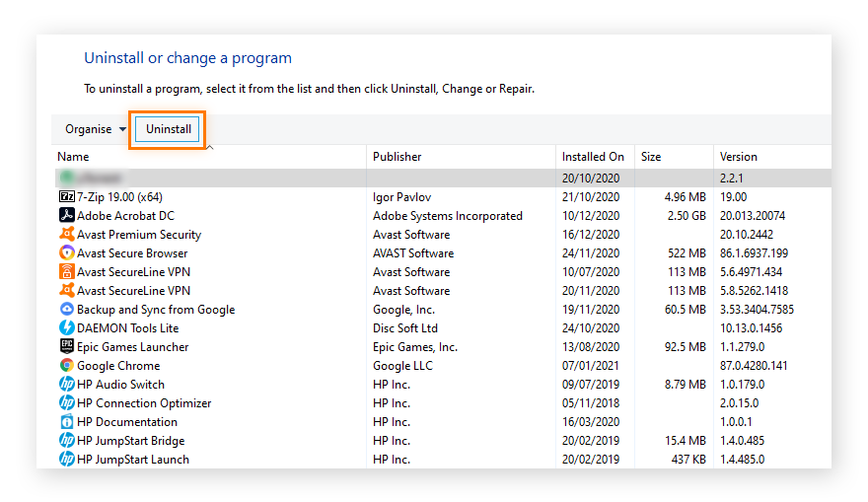
Task: Click icon of Avast SecureLine VPN 5.6.4971.434
Action: (x=66, y=272)
